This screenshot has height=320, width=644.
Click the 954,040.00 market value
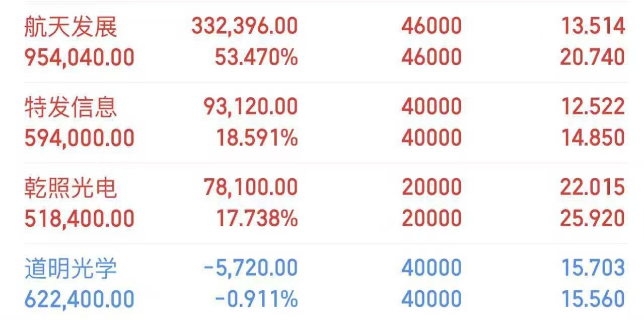(x=80, y=58)
